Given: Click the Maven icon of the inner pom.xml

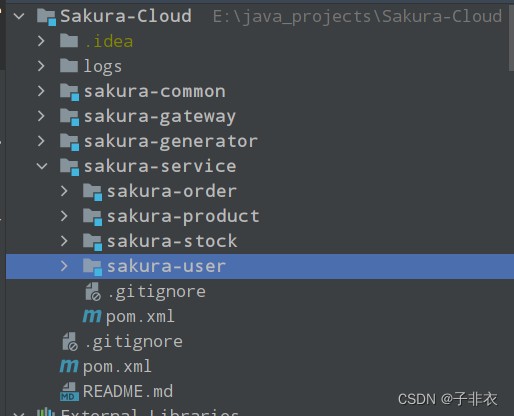Looking at the screenshot, I should pos(92,316).
